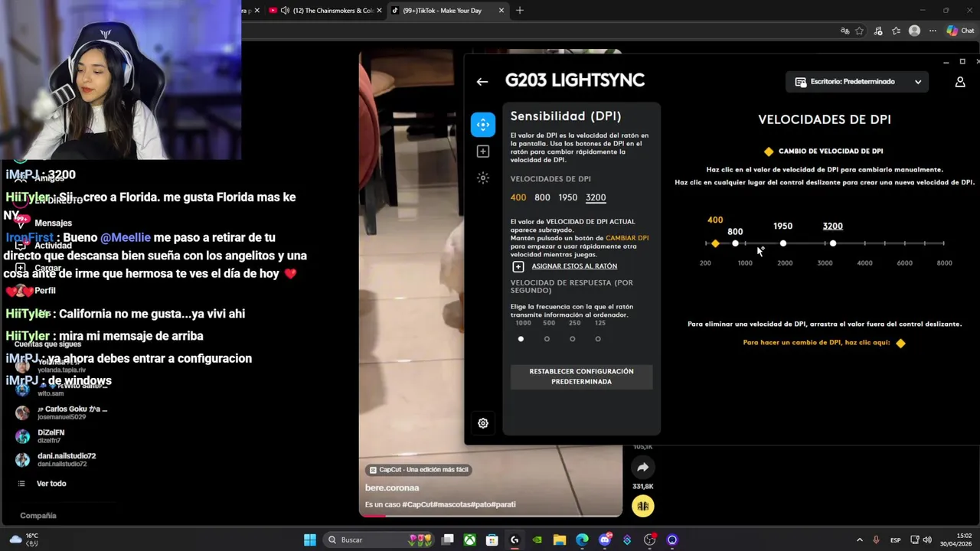Image resolution: width=980 pixels, height=551 pixels.
Task: Click the TikTok share arrow button
Action: tap(642, 467)
